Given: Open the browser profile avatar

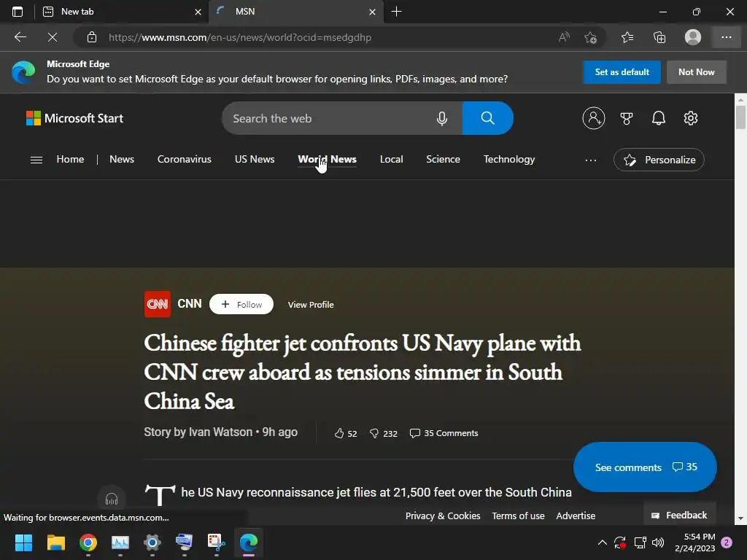Looking at the screenshot, I should point(693,37).
